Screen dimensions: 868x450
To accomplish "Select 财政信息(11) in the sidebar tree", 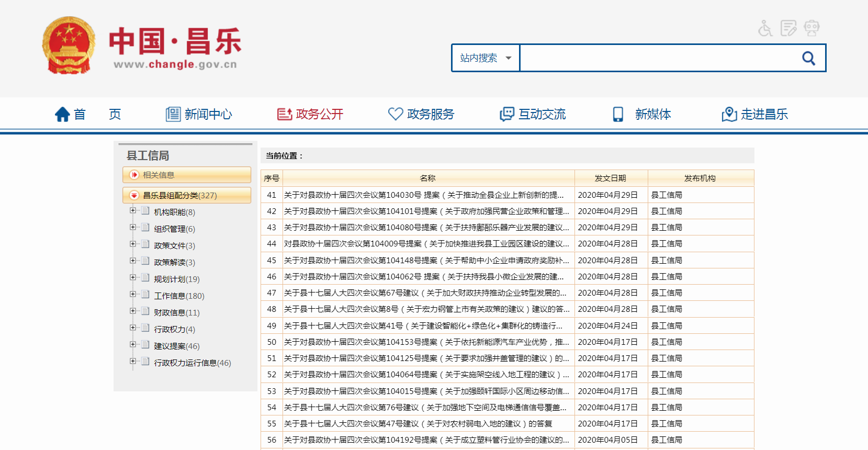I will [x=176, y=312].
